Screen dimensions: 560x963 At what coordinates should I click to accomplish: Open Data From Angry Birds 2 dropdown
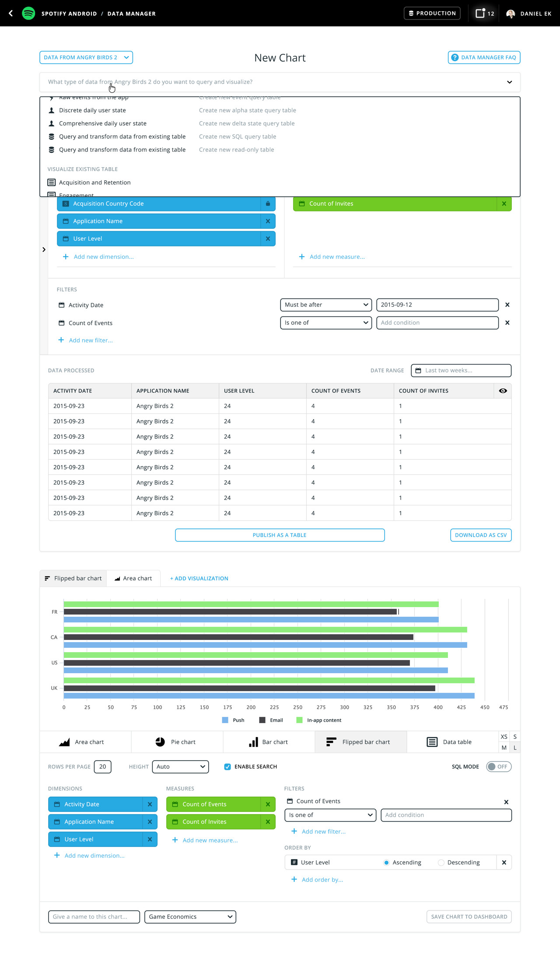(x=86, y=57)
